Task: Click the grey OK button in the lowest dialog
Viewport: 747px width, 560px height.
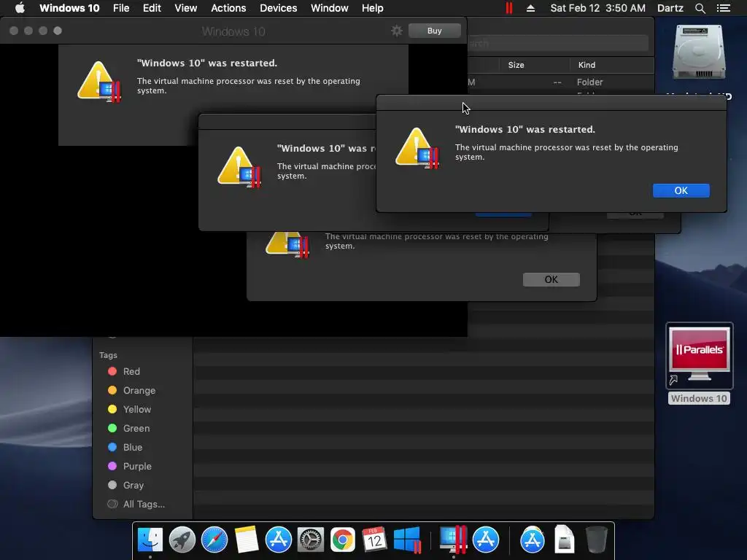Action: pyautogui.click(x=551, y=279)
